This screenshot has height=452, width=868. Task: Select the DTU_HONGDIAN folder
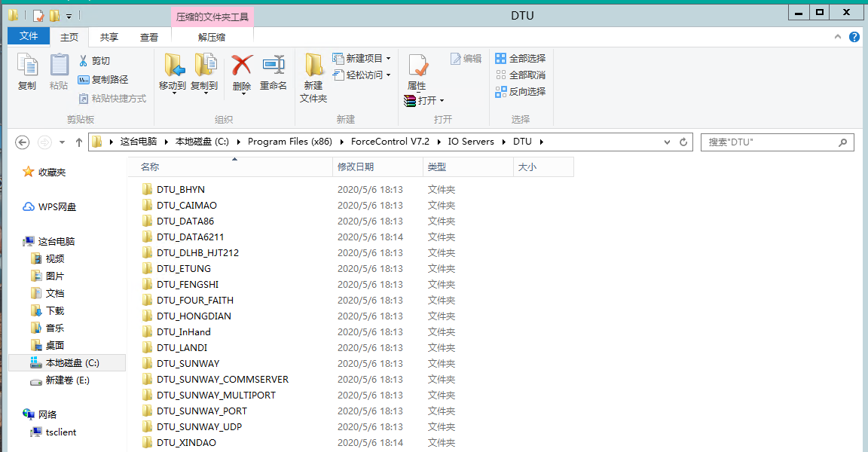tap(194, 316)
